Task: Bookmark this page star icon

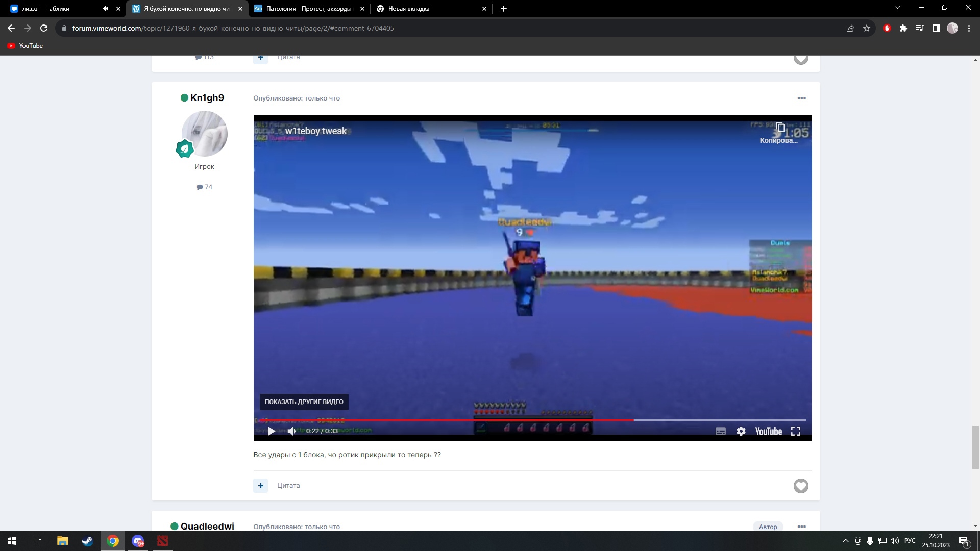Action: coord(867,28)
